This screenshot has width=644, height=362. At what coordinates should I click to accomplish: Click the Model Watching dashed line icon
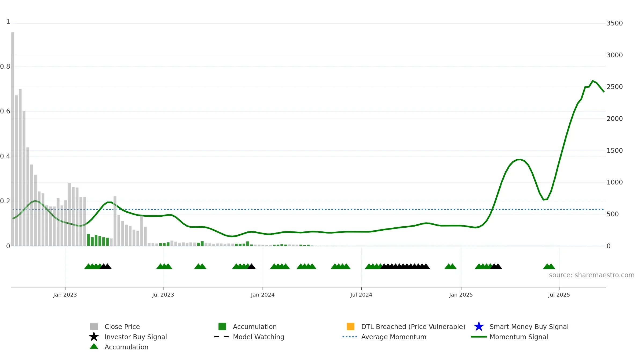(x=222, y=337)
